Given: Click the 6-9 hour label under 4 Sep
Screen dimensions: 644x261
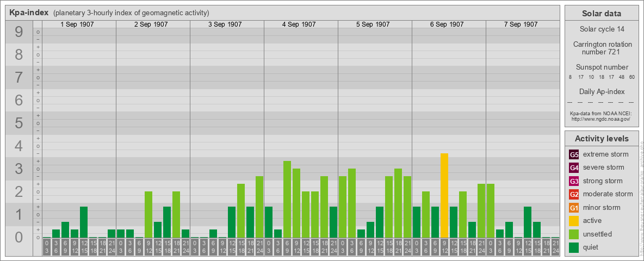Looking at the screenshot, I should pyautogui.click(x=287, y=247).
